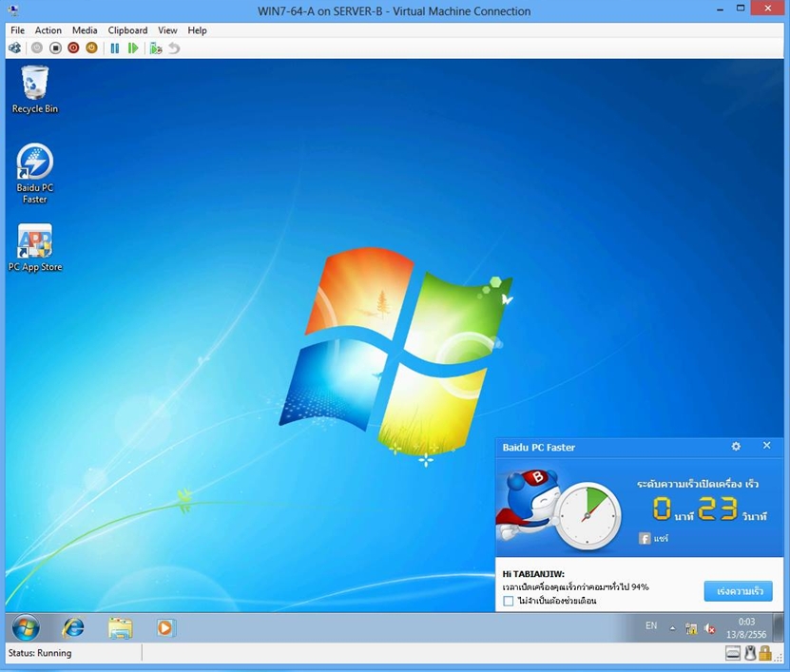Click the Show desktop strip
The image size is (790, 672).
click(x=779, y=628)
